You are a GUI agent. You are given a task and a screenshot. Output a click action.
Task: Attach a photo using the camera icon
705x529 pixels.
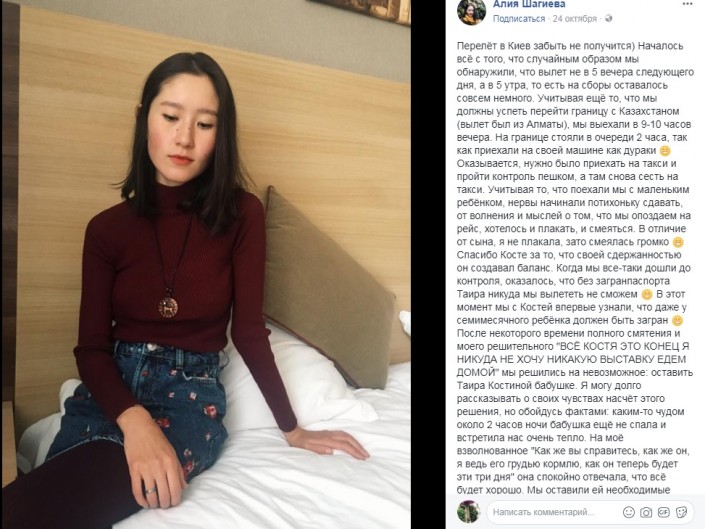coord(646,512)
